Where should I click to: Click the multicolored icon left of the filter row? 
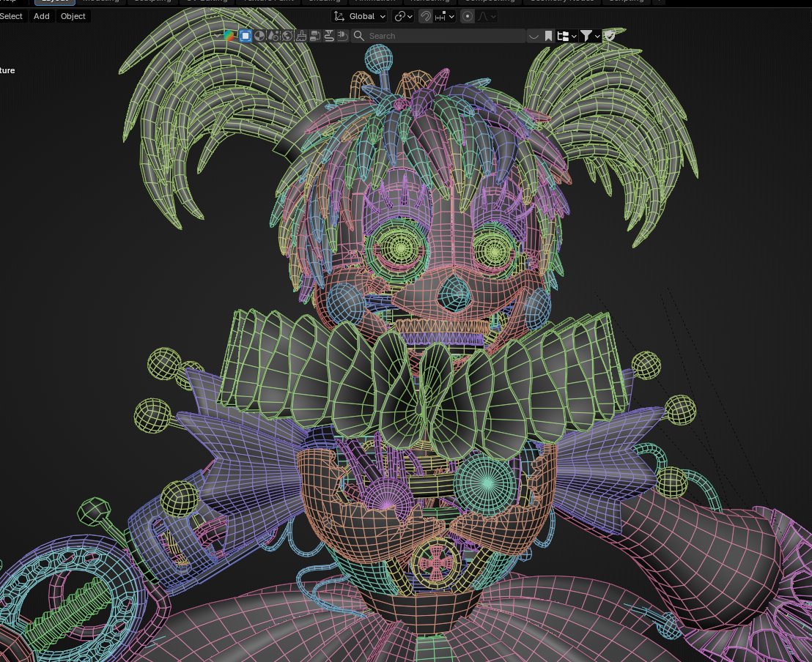[229, 36]
